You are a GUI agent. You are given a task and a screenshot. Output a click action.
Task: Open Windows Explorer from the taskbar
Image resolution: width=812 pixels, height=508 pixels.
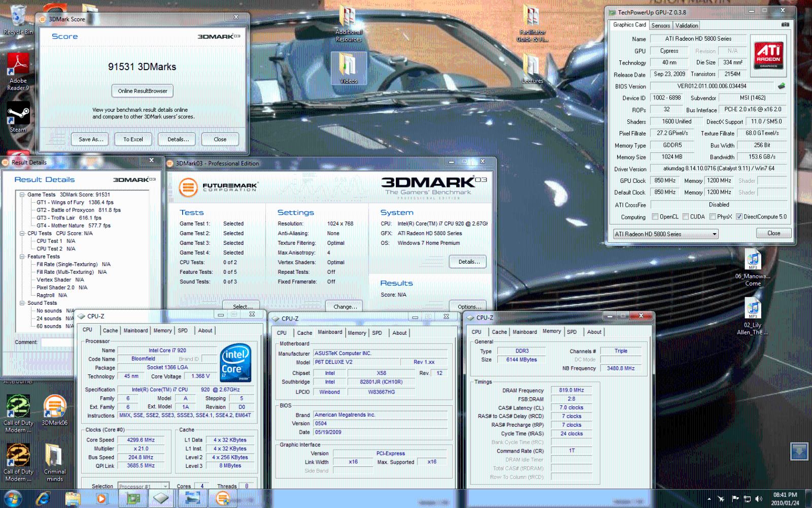point(73,498)
